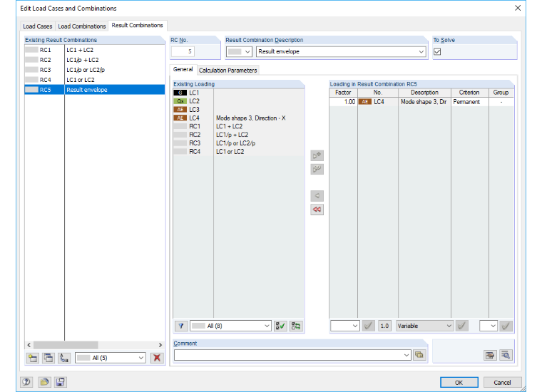Select the Result Combinations tab

137,25
